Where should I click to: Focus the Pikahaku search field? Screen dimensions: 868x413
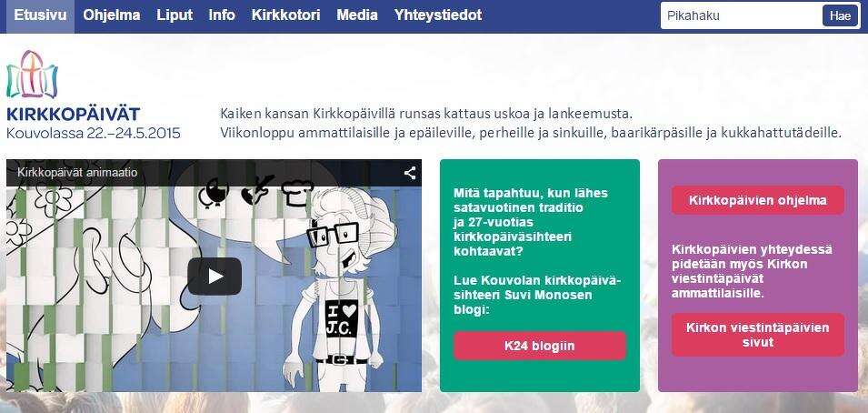pos(741,15)
